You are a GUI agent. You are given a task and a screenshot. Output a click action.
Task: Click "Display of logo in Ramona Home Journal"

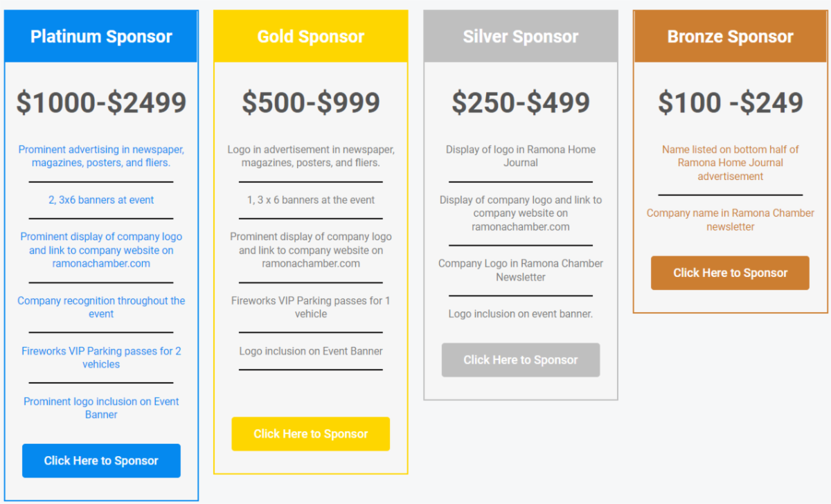pos(521,156)
